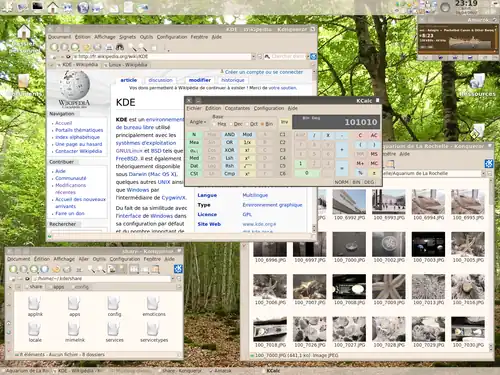Open the discussion tab on Wikipedia page
Image resolution: width=500 pixels, height=375 pixels.
click(x=160, y=80)
